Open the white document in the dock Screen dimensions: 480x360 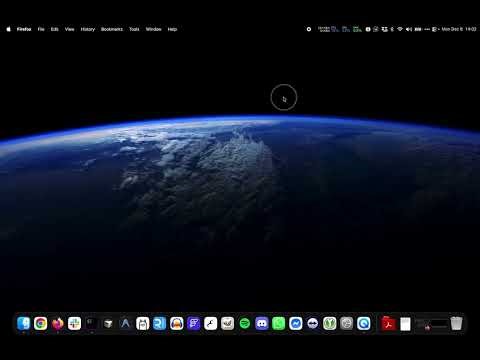tap(405, 324)
